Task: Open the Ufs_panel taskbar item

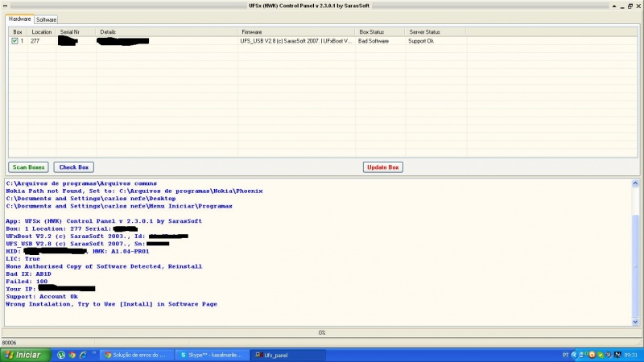Action: click(x=287, y=355)
